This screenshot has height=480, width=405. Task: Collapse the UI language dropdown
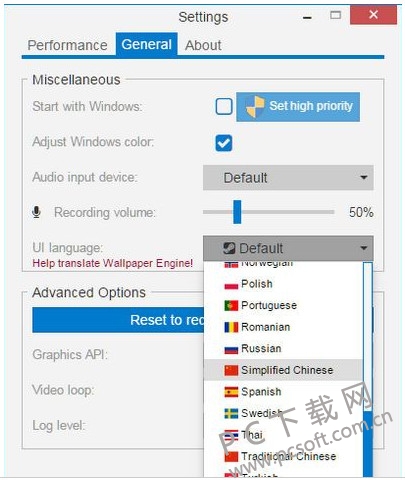288,248
